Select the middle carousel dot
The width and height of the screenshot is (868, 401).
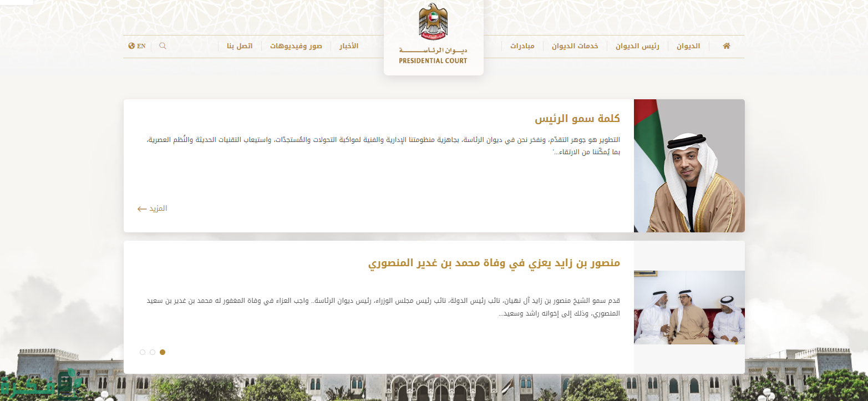click(x=153, y=352)
